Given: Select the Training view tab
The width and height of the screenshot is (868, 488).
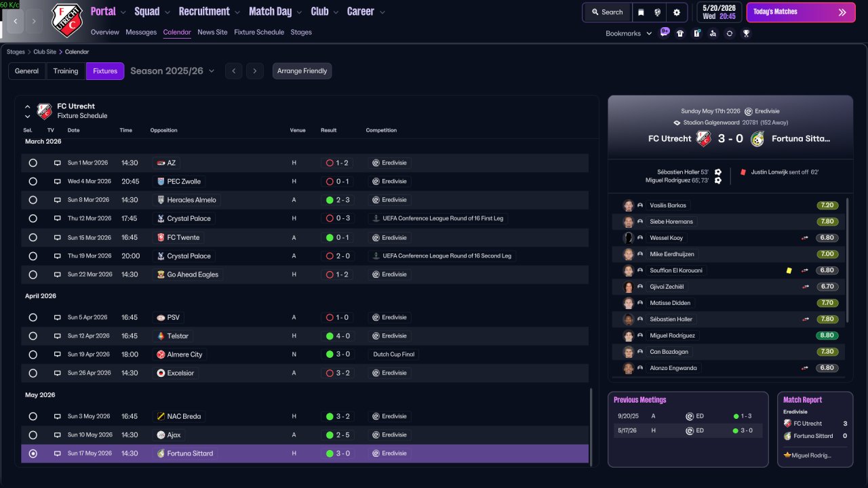Looking at the screenshot, I should (x=66, y=71).
